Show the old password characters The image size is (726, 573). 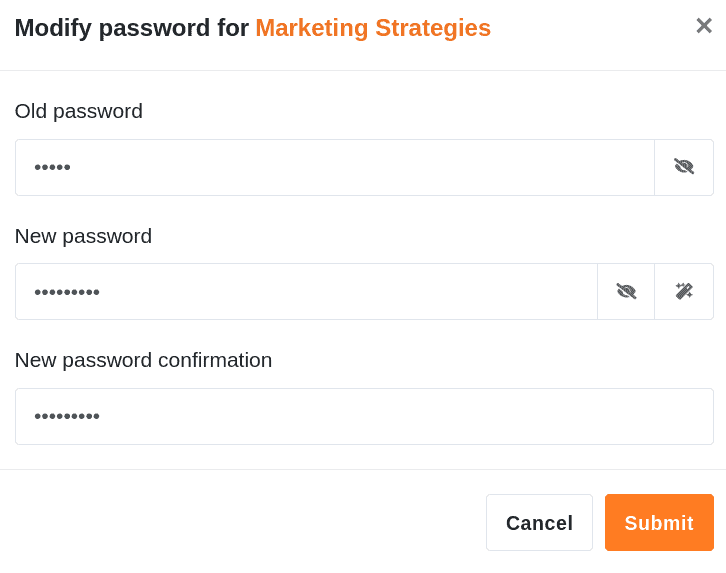click(684, 167)
